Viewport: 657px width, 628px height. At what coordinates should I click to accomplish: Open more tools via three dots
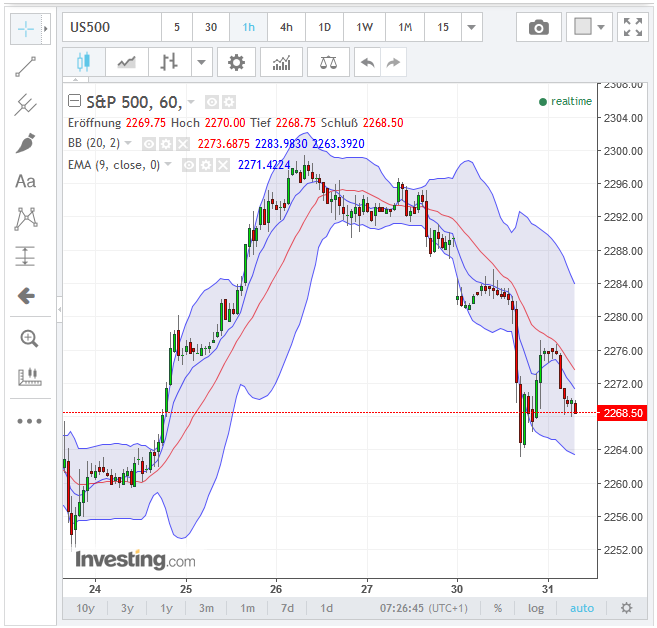29,421
